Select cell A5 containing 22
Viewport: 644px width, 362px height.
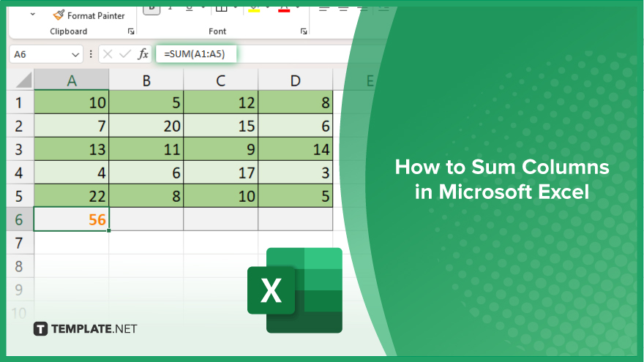72,196
